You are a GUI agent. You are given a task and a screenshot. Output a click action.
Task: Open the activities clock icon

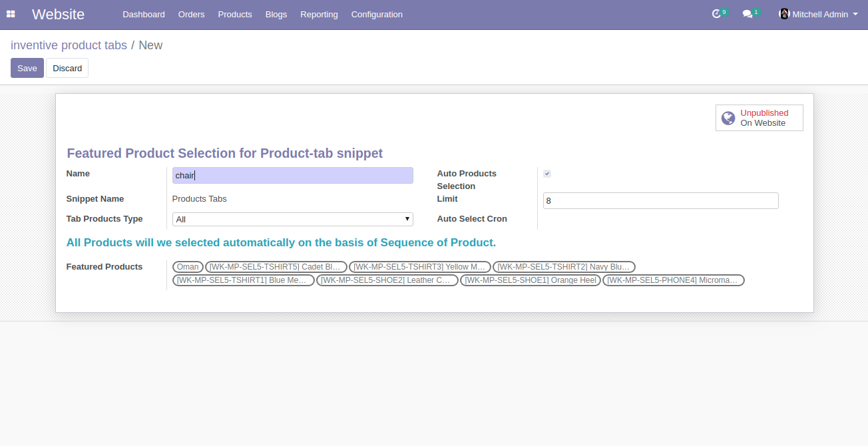716,14
